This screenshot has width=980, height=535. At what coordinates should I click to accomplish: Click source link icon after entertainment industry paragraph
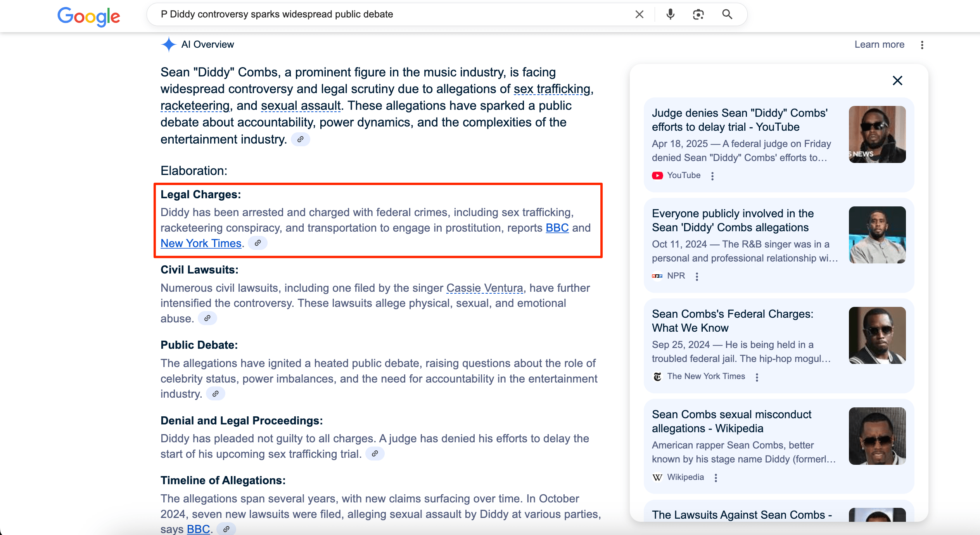coord(300,139)
